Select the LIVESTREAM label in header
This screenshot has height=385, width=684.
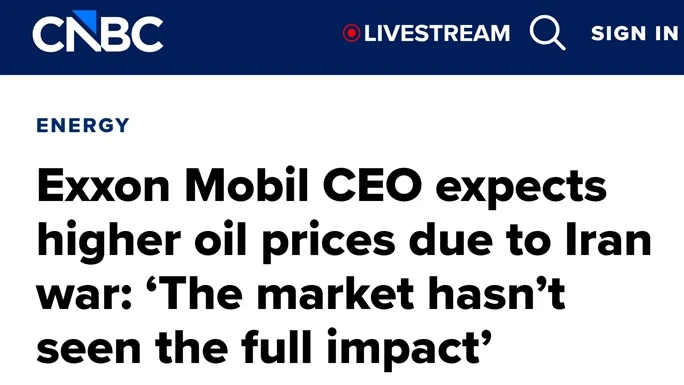coord(437,33)
